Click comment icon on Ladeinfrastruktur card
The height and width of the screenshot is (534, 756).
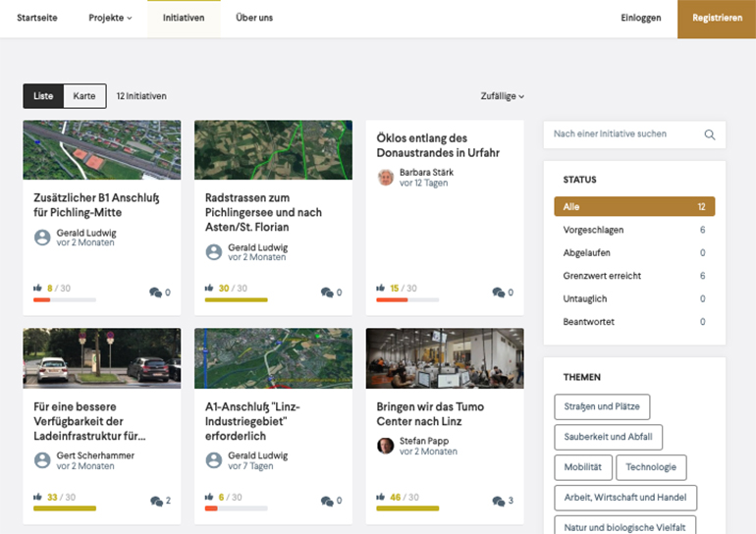[x=155, y=501]
